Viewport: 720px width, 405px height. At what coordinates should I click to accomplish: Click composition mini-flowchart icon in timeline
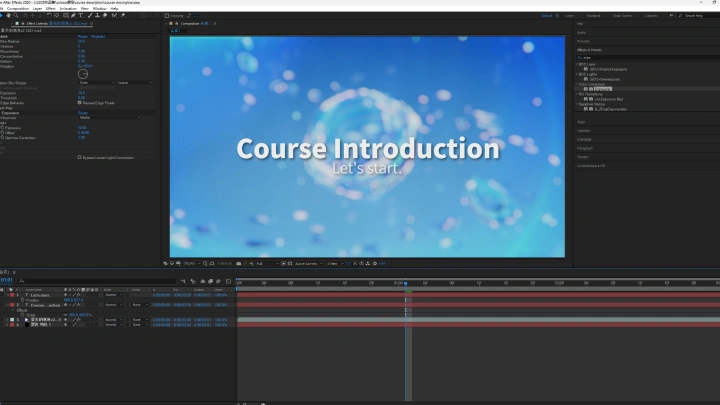(184, 281)
